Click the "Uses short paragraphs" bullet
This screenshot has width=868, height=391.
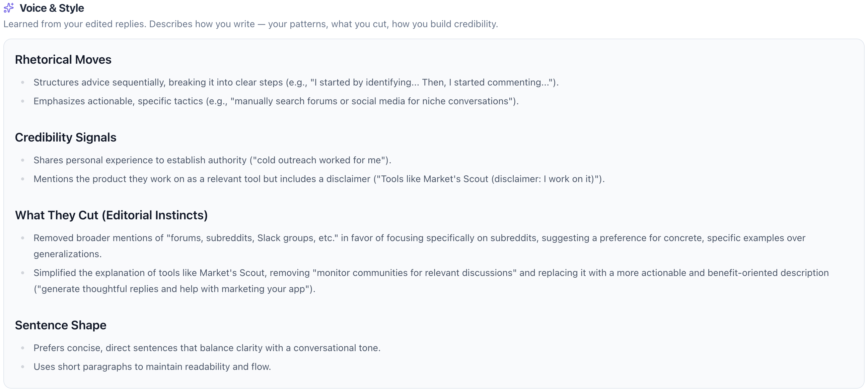pyautogui.click(x=152, y=367)
